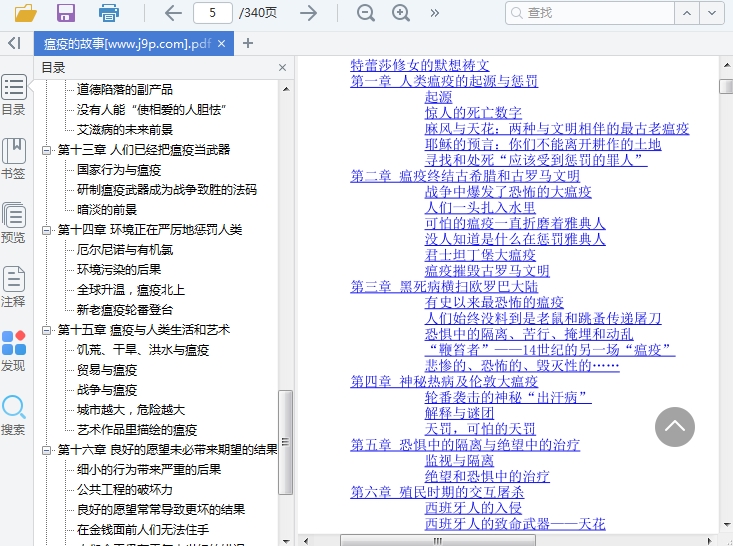The width and height of the screenshot is (733, 546).
Task: Open link 第四章 神秘热病及伦敦大瘟疫
Action: pos(444,381)
